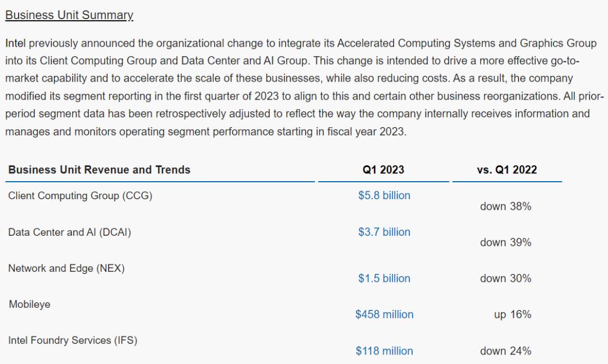Click the Mobileye row label
This screenshot has width=608, height=364.
[29, 304]
